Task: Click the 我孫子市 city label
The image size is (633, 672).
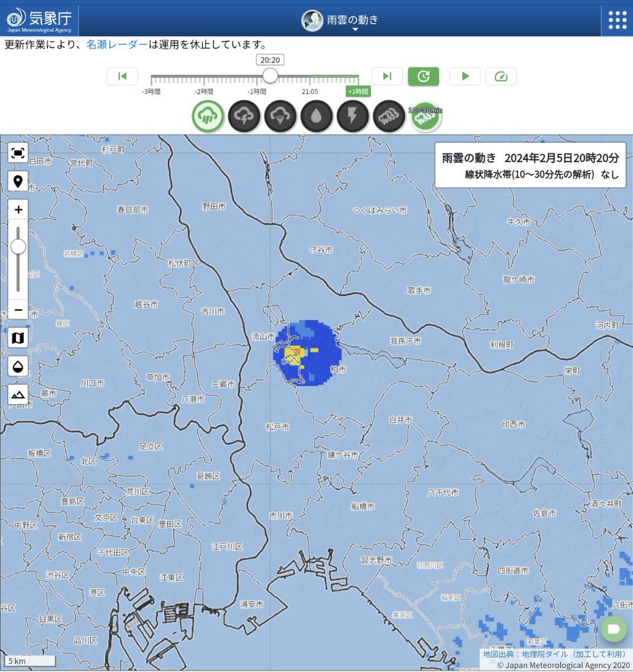Action: coord(406,341)
